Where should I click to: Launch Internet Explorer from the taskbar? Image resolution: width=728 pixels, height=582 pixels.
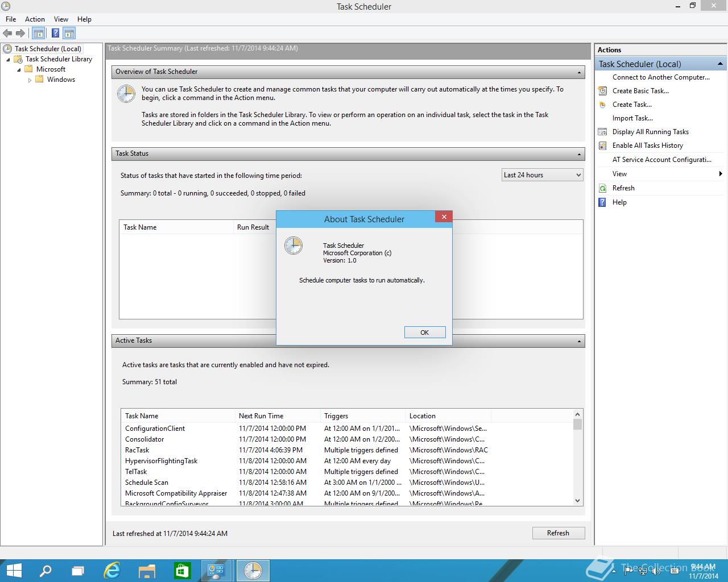[113, 571]
